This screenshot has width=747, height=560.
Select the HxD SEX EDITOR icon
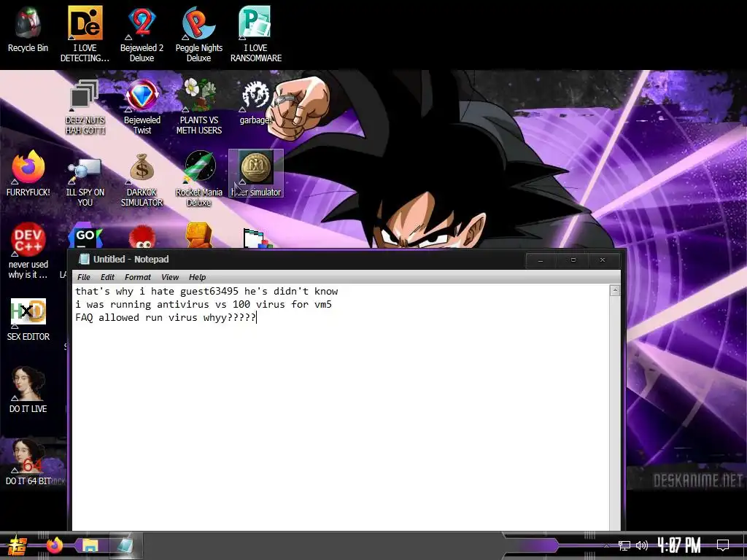coord(28,319)
